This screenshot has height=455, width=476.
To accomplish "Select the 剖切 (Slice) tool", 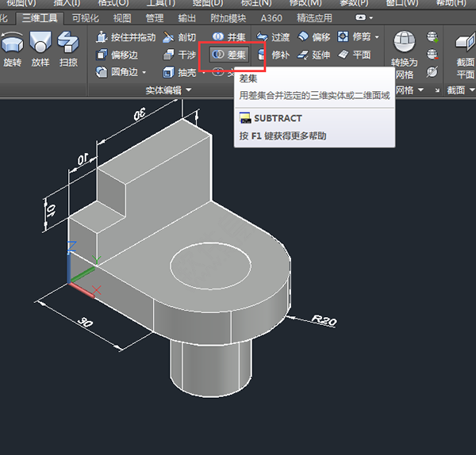I will coord(179,37).
